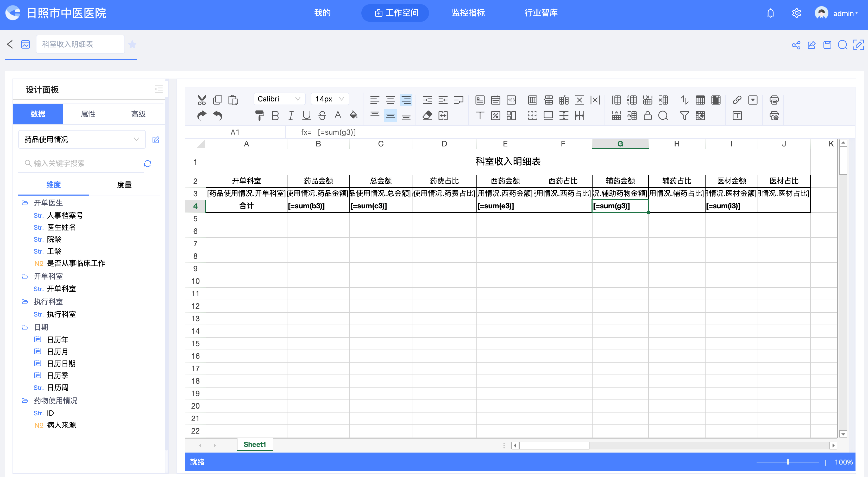Click the eraser clear icon
Image resolution: width=868 pixels, height=477 pixels.
[x=427, y=115]
